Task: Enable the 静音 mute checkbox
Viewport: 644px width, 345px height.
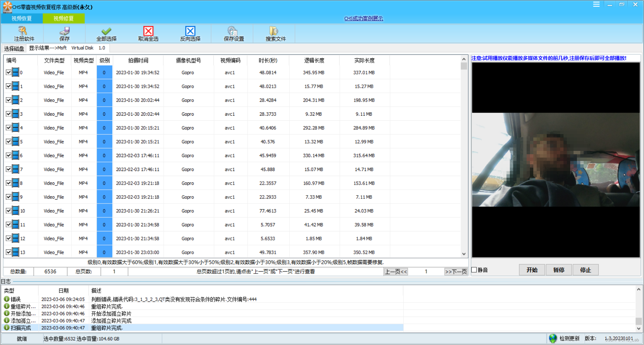Action: click(474, 270)
